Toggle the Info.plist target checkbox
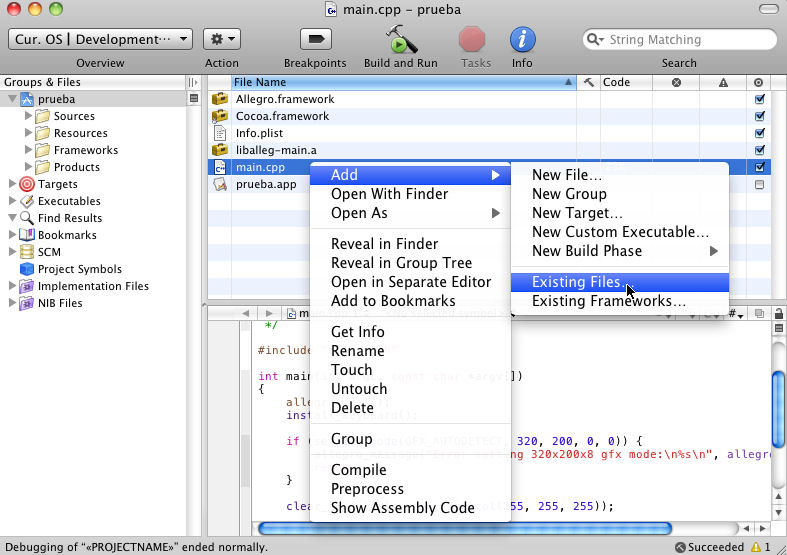Image resolution: width=787 pixels, height=555 pixels. click(760, 134)
